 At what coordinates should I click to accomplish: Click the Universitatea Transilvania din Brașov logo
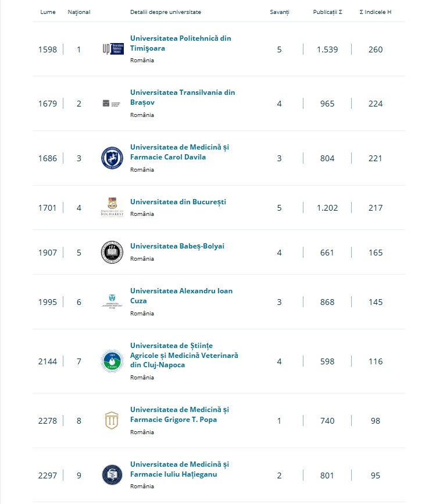(112, 104)
